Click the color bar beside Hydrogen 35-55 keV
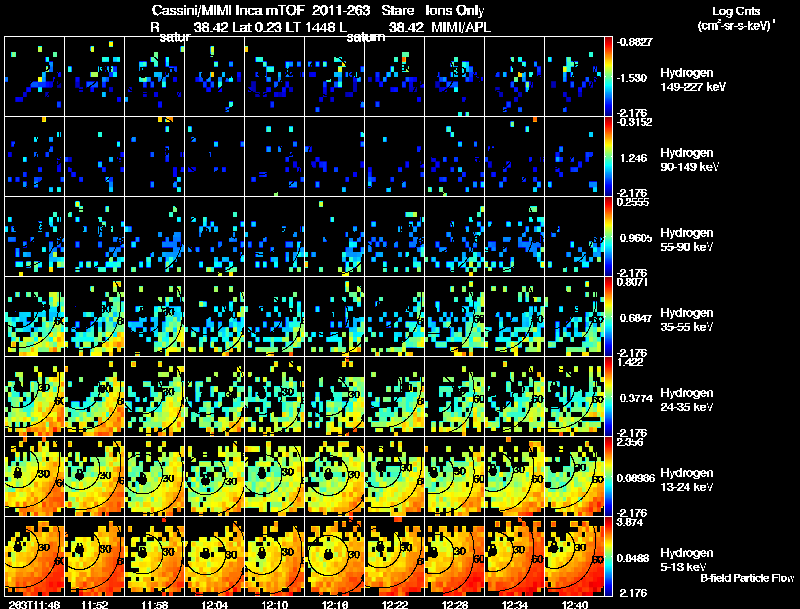The width and height of the screenshot is (800, 609). point(608,316)
